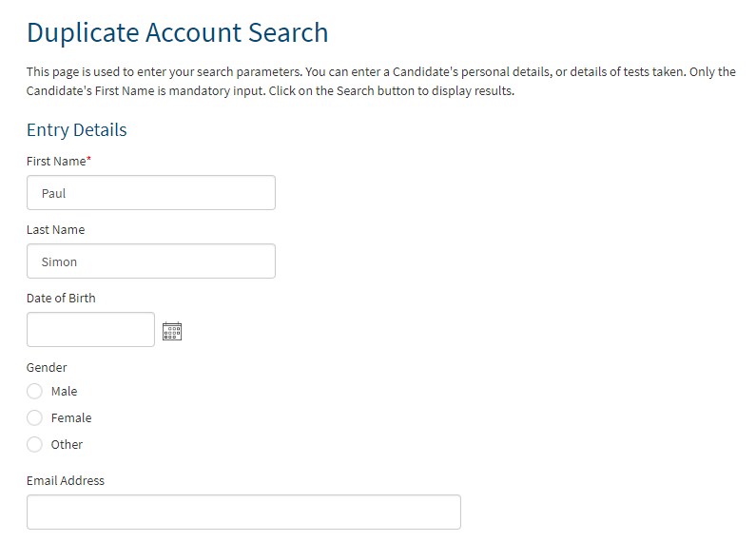Click the "Gender" group label
This screenshot has height=542, width=756.
click(47, 367)
